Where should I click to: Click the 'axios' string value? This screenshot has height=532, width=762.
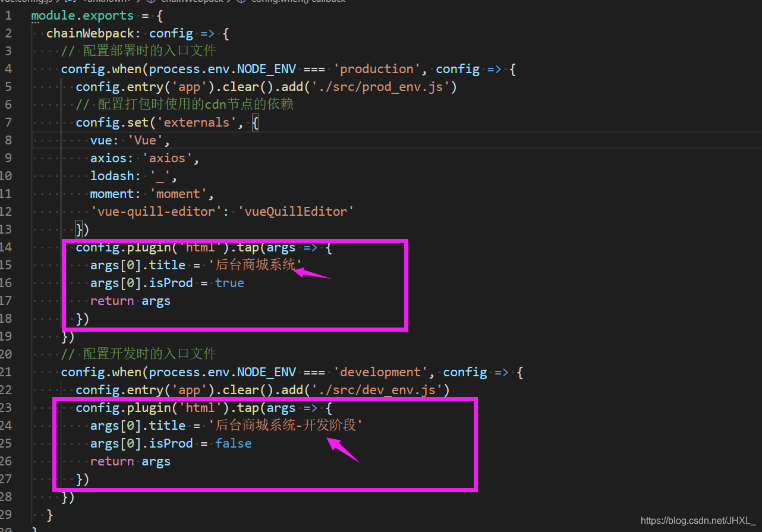pyautogui.click(x=167, y=158)
